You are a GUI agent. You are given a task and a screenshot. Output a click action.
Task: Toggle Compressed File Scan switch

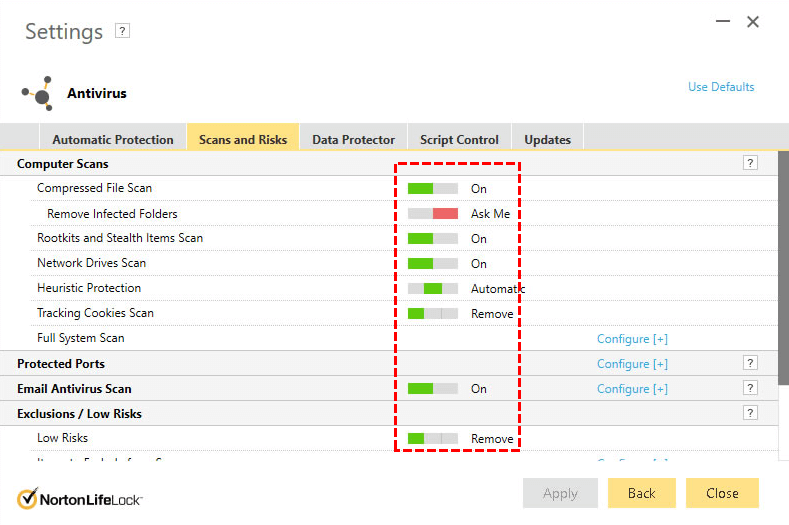click(432, 188)
